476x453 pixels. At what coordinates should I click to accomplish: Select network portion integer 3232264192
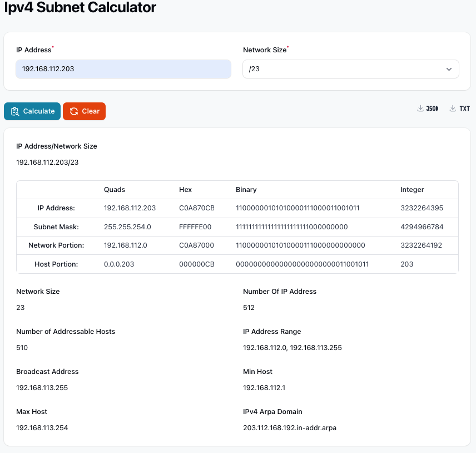421,245
